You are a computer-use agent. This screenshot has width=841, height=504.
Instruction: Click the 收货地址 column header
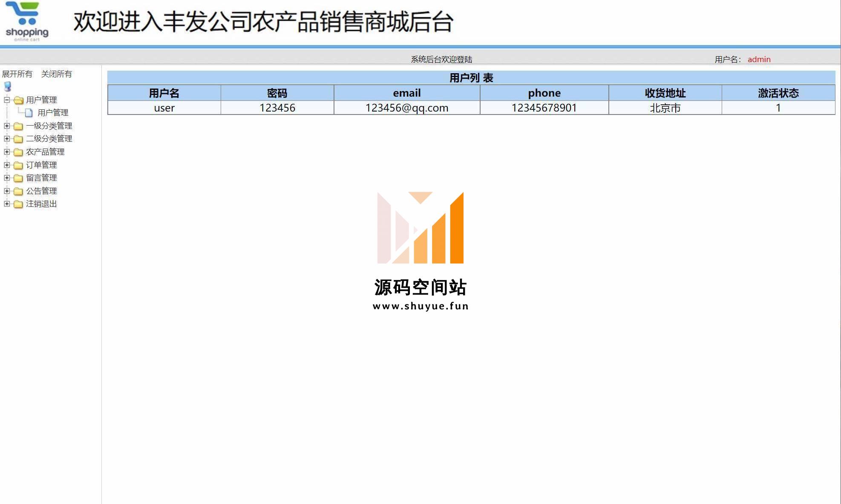pyautogui.click(x=665, y=93)
